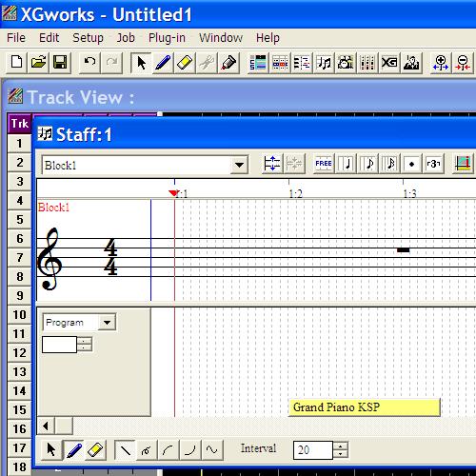
Task: Click the left scroll arrow in Staff window
Action: pyautogui.click(x=46, y=426)
